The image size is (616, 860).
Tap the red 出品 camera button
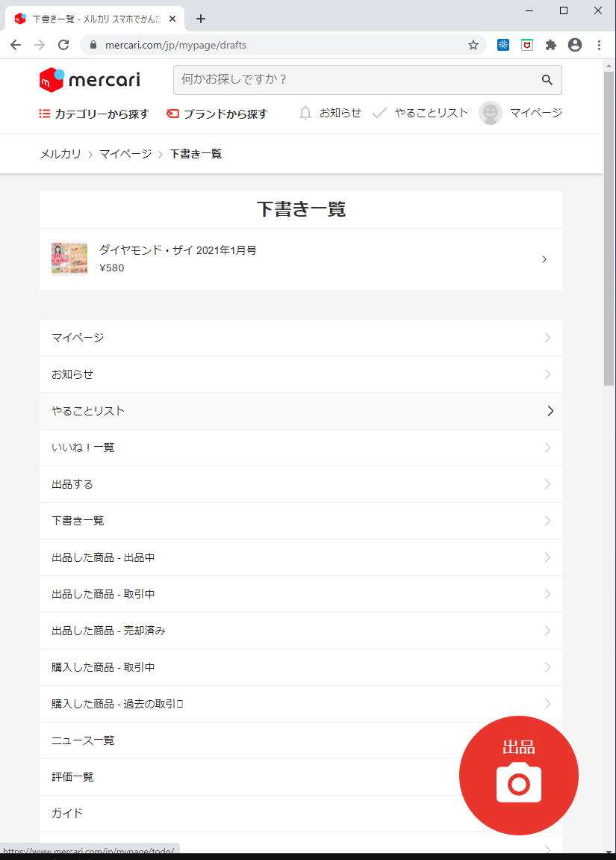coord(518,775)
